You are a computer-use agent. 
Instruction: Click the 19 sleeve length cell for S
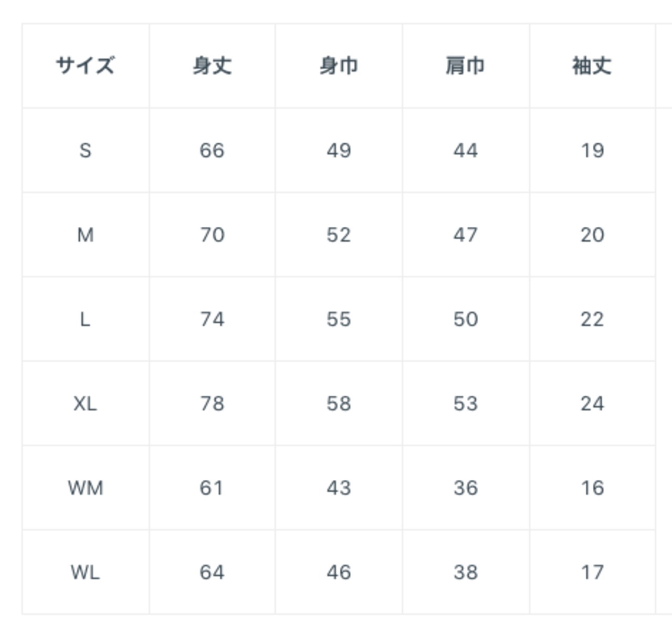click(592, 151)
